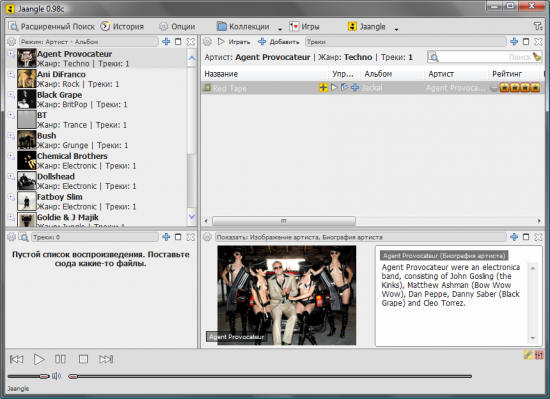This screenshot has width=550, height=399.
Task: Close the tracks pane
Action: 538,42
